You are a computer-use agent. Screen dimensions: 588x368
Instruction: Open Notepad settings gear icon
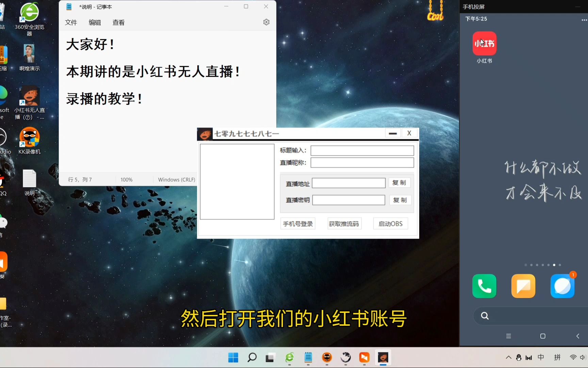point(266,22)
